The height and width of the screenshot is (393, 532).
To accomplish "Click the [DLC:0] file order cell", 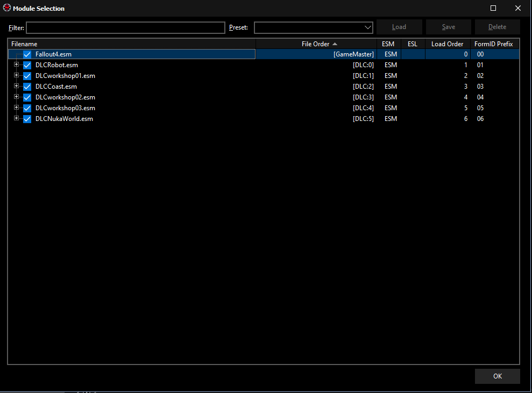I will (363, 65).
